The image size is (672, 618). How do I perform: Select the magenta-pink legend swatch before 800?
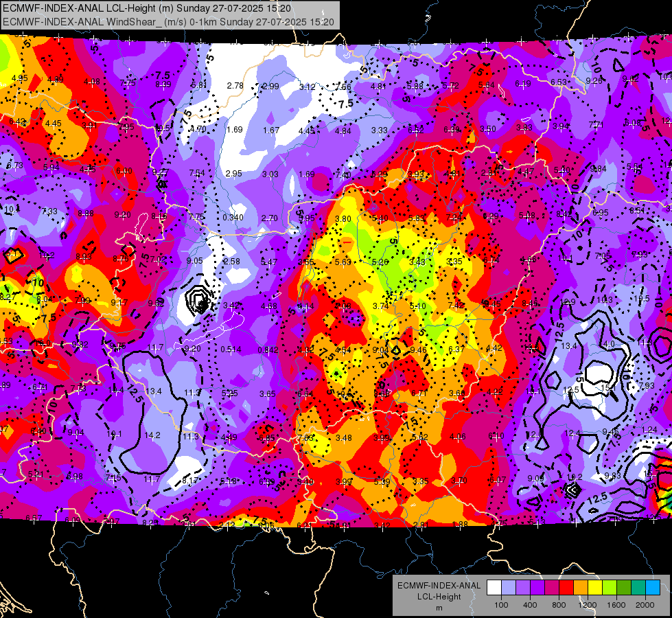point(552,588)
